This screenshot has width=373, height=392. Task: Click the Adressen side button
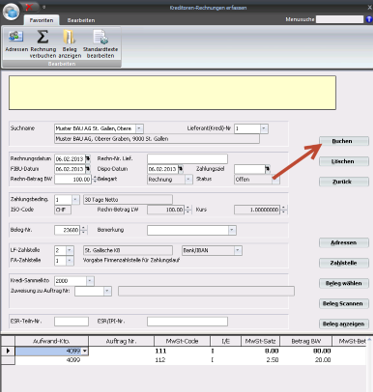tap(344, 243)
